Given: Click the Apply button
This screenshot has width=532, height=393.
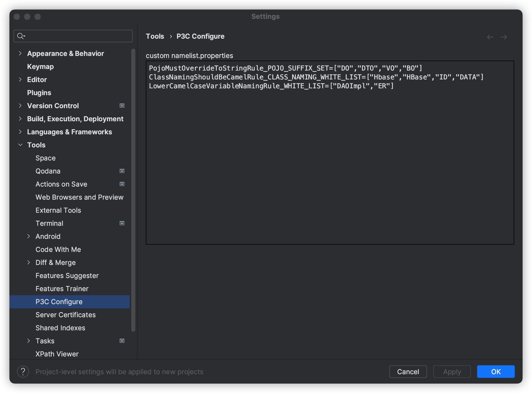Looking at the screenshot, I should tap(452, 371).
